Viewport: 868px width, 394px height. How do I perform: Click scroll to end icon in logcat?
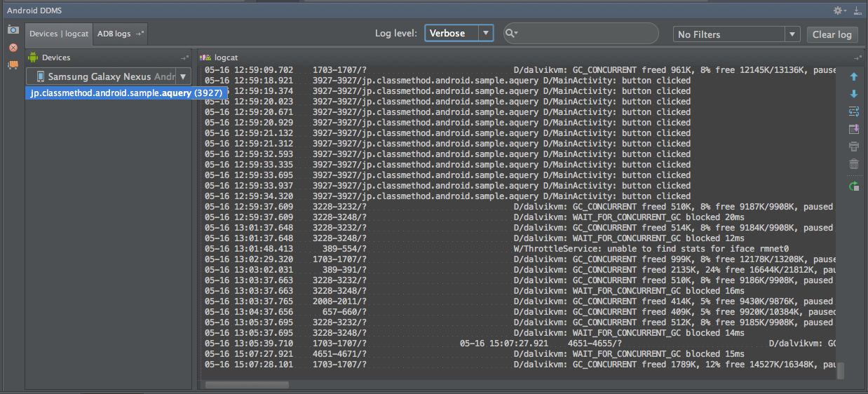pyautogui.click(x=853, y=129)
